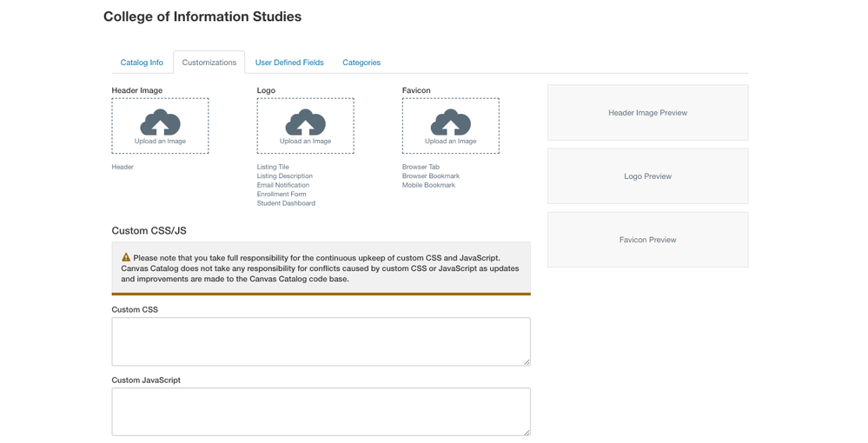The height and width of the screenshot is (443, 868).
Task: Click the Custom CSS box resize handle
Action: [526, 361]
